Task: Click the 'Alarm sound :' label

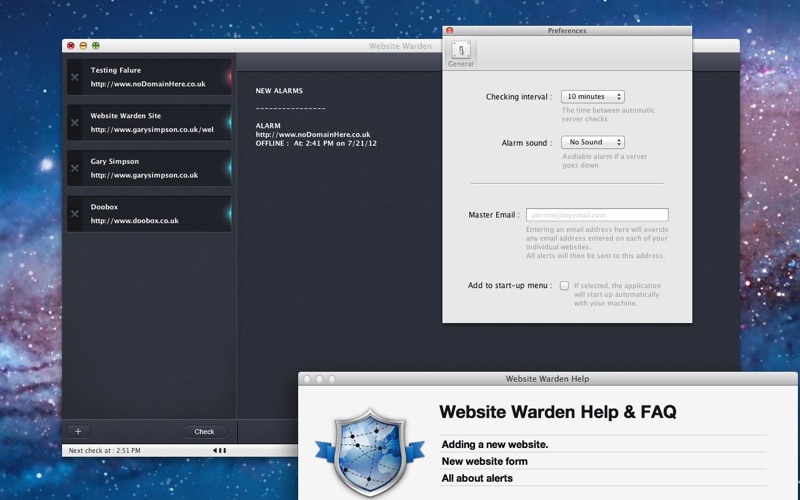Action: pyautogui.click(x=527, y=143)
